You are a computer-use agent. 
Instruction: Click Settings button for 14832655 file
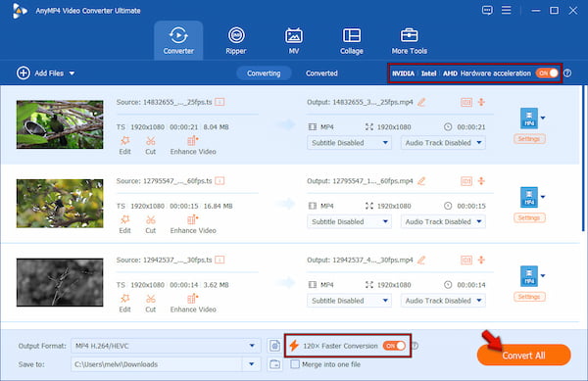click(x=529, y=139)
